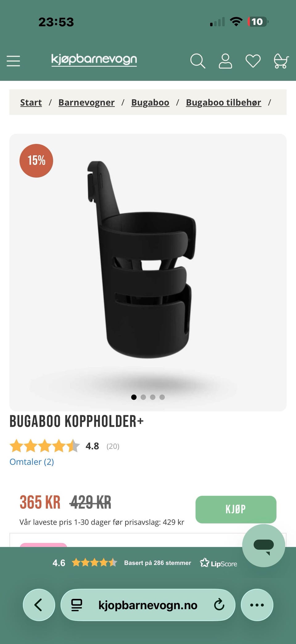Go to Start breadcrumb

pyautogui.click(x=31, y=102)
